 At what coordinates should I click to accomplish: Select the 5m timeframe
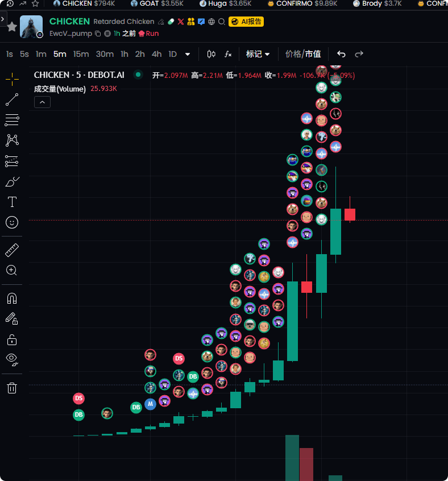tap(60, 54)
